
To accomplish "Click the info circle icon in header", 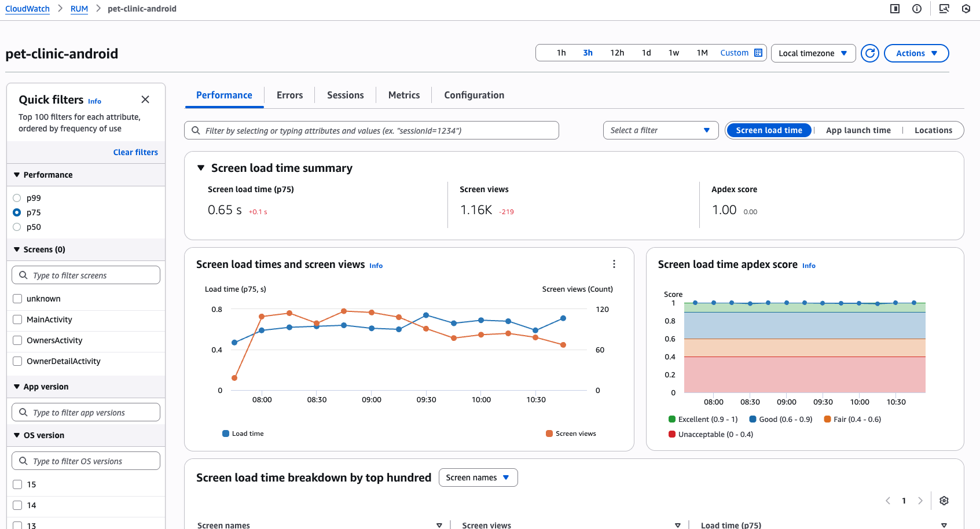I will [x=917, y=9].
